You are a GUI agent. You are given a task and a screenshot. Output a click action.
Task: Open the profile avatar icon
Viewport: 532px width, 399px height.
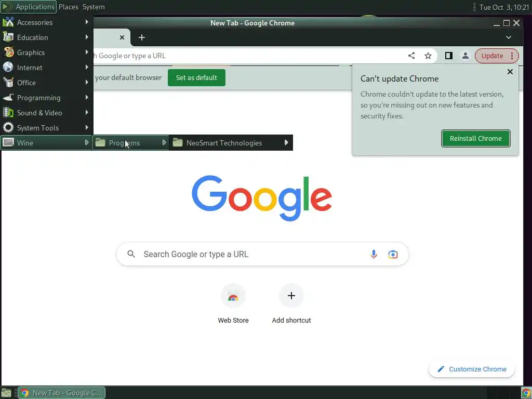coord(465,56)
